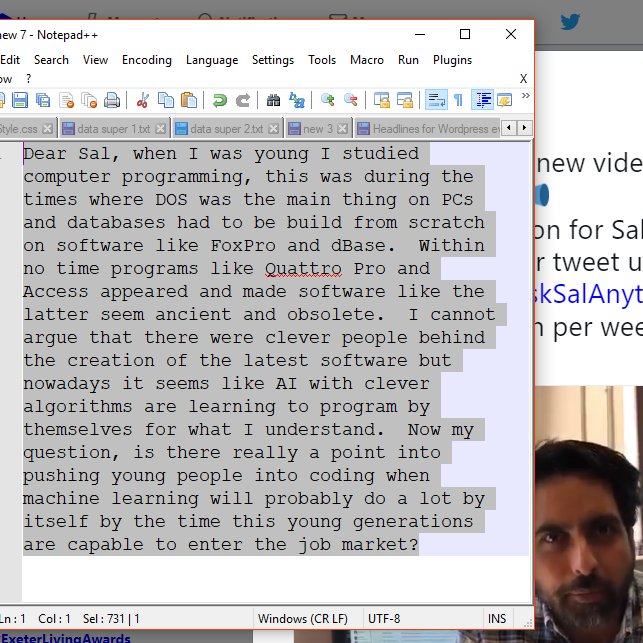Switch to the data super 1.txt tab
This screenshot has width=643, height=643.
pyautogui.click(x=113, y=129)
